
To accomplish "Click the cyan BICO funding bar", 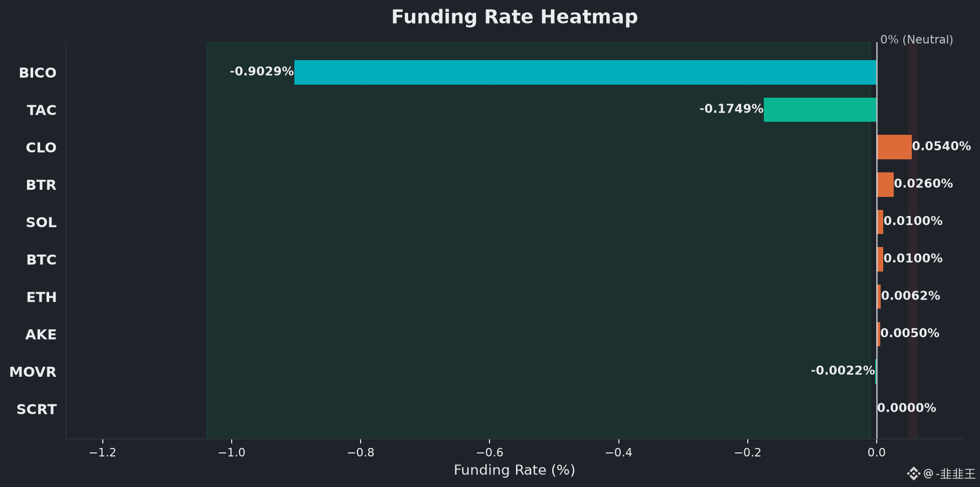I will click(585, 72).
